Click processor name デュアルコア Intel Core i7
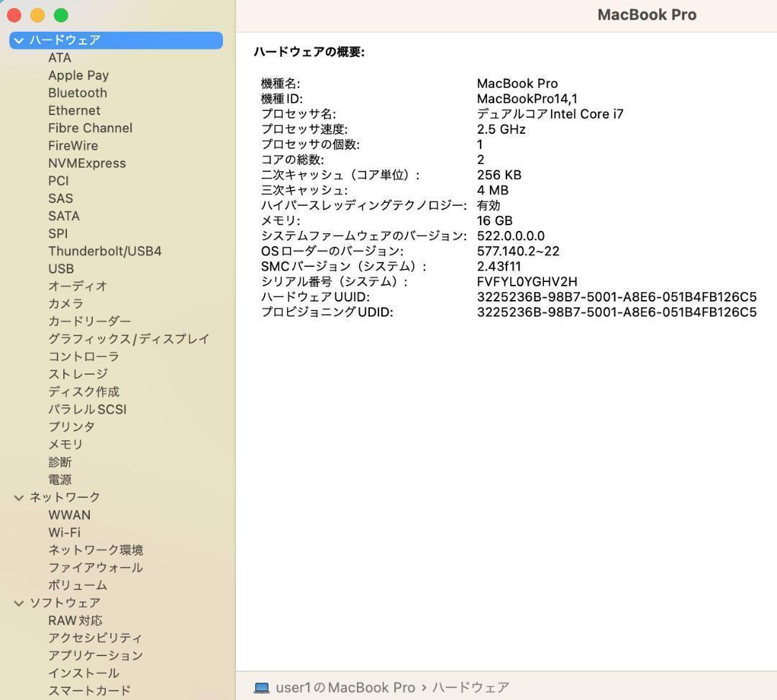Image resolution: width=777 pixels, height=700 pixels. (550, 114)
